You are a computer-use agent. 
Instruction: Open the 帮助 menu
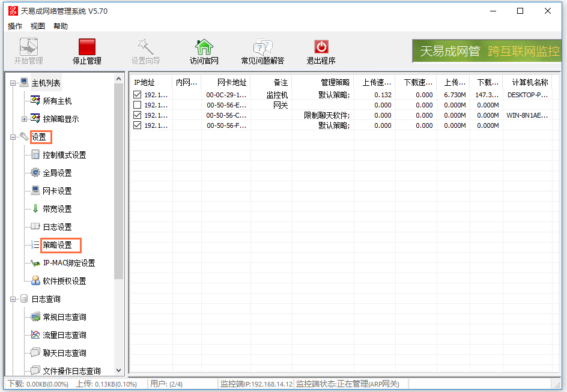61,26
